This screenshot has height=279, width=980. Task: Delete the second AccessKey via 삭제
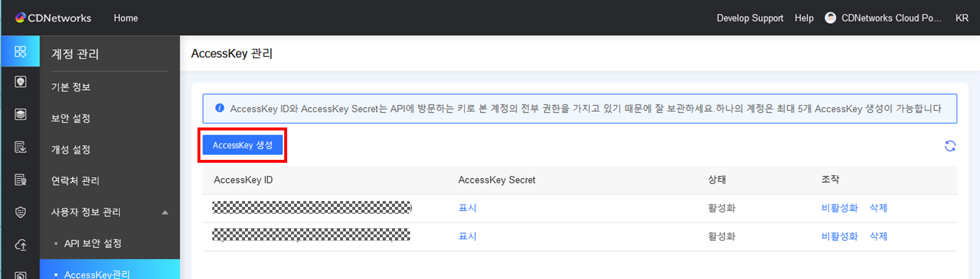coord(878,236)
